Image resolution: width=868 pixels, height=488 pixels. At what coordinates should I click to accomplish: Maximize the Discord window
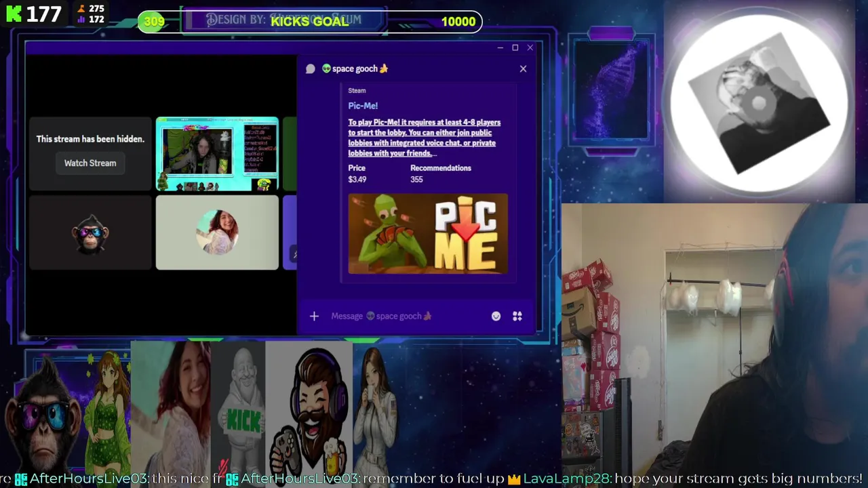coord(515,47)
